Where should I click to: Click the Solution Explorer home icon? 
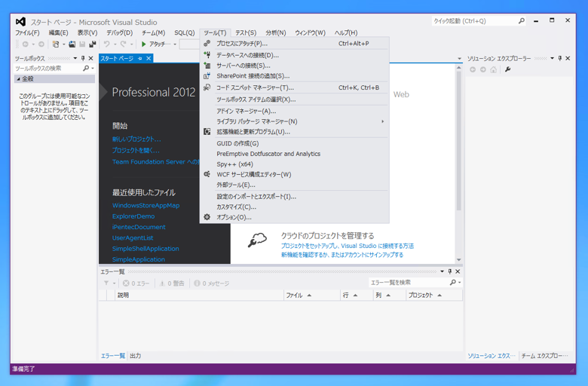pos(494,69)
